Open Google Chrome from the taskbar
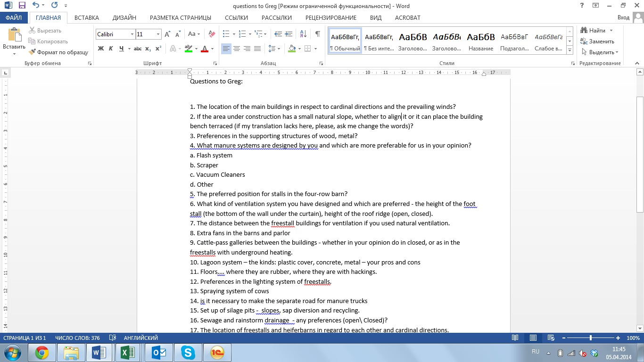 click(x=42, y=353)
